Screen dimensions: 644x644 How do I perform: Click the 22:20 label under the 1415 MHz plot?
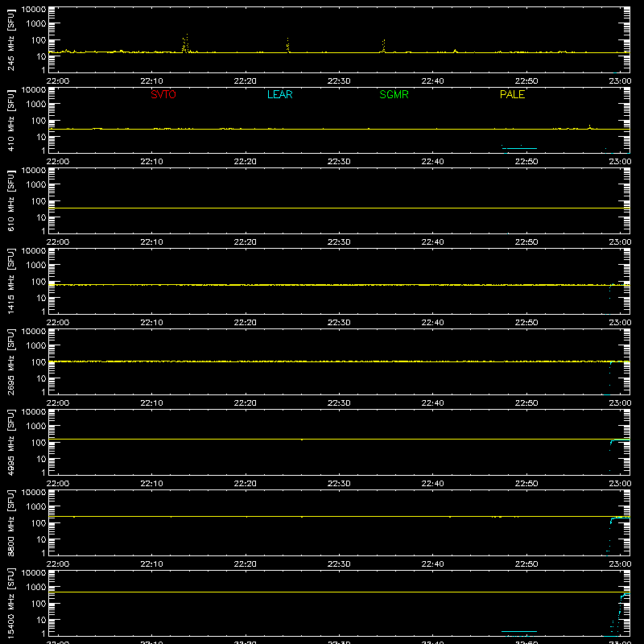pos(246,323)
